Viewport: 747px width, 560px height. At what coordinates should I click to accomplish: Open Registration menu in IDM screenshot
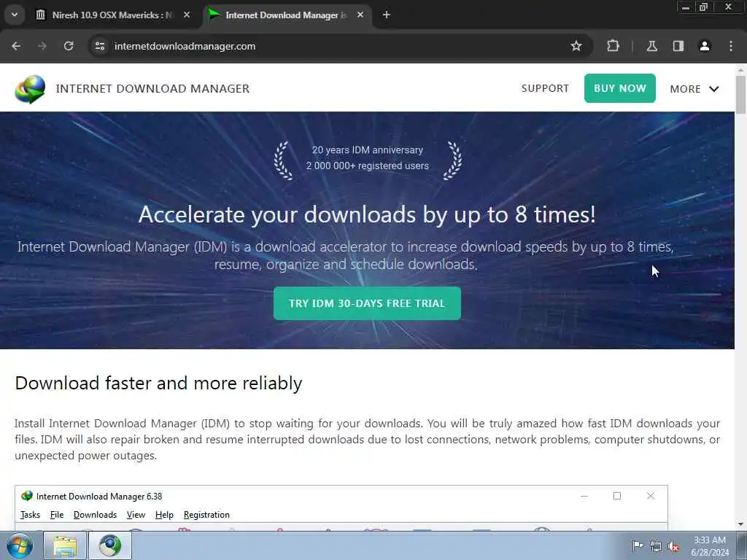point(206,515)
